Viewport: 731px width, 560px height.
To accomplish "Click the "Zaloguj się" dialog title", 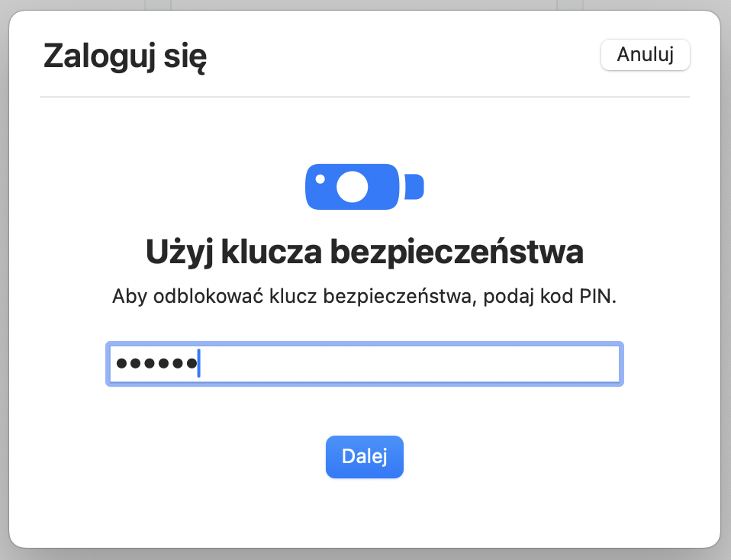I will coord(125,57).
